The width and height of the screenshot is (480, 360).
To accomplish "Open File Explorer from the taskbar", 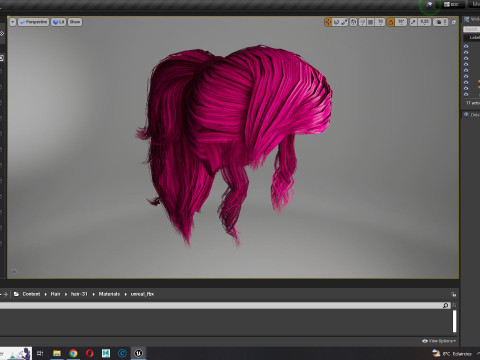I will coord(57,353).
